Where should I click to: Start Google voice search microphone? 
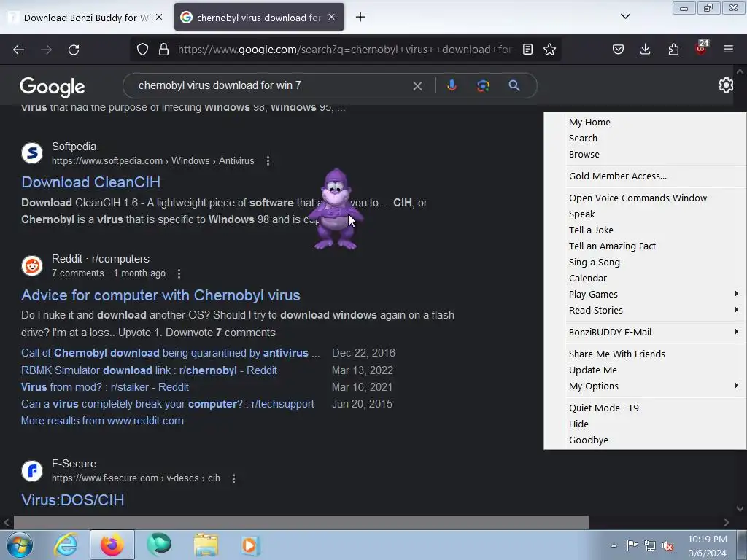[x=452, y=86]
